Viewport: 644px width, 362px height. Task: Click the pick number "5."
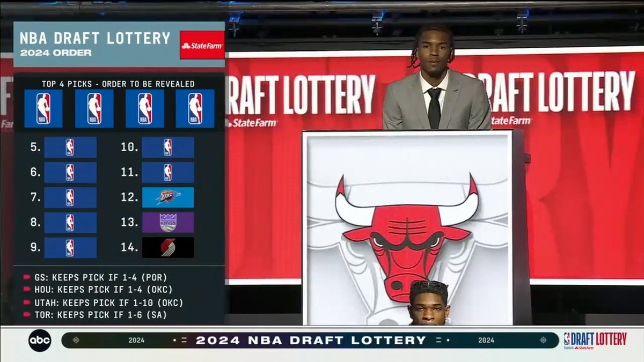[x=35, y=147]
